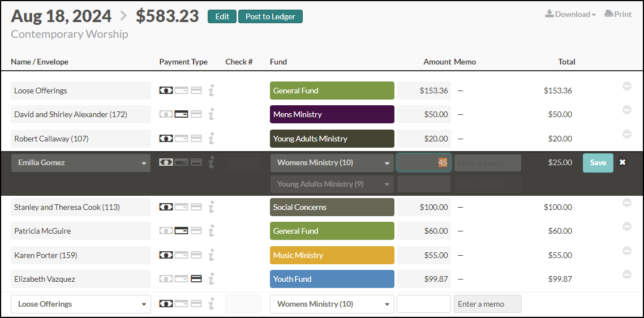Open Womens Ministry (10) dropdown in edited row
The image size is (644, 318).
click(x=332, y=163)
